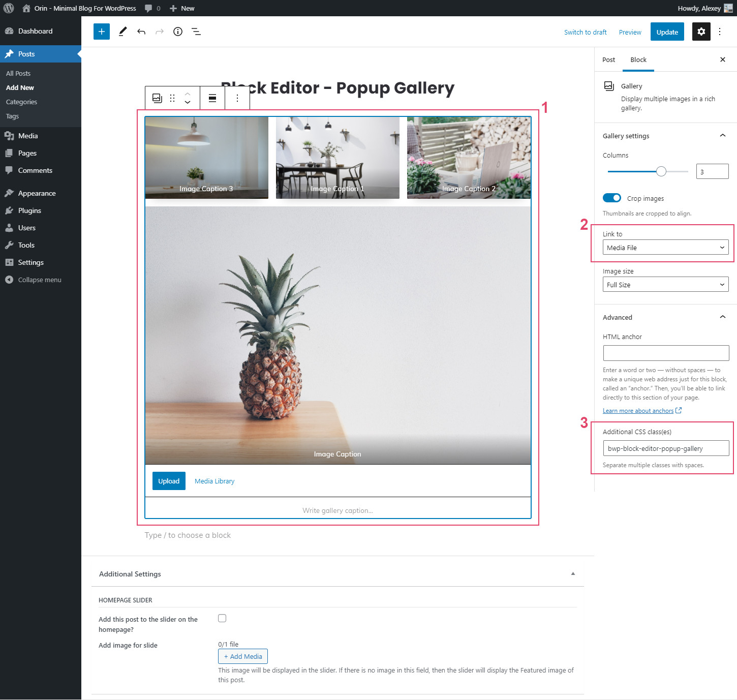Viewport: 737px width, 700px height.
Task: Switch to draft via the link
Action: 585,32
